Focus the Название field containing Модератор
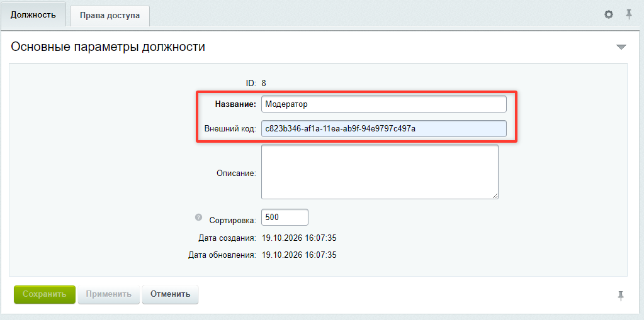Screen dimensions: 644x320 point(383,104)
